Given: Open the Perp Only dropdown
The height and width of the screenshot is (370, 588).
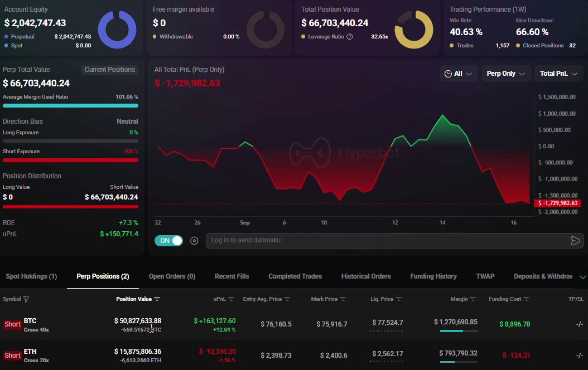Looking at the screenshot, I should pyautogui.click(x=505, y=74).
